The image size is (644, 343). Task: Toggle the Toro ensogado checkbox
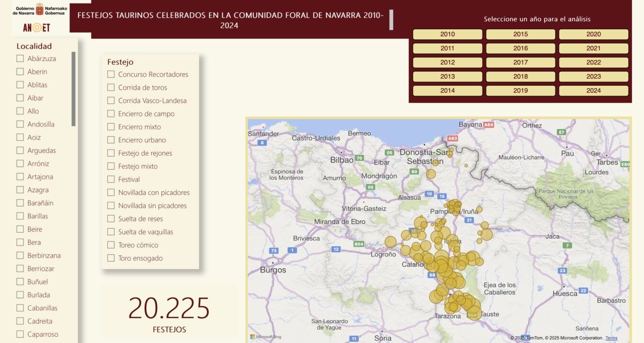[111, 258]
